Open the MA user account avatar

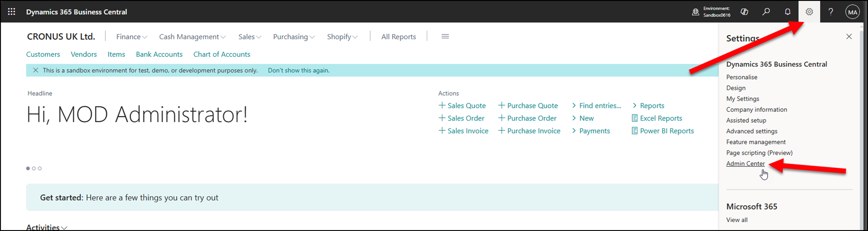(x=853, y=12)
